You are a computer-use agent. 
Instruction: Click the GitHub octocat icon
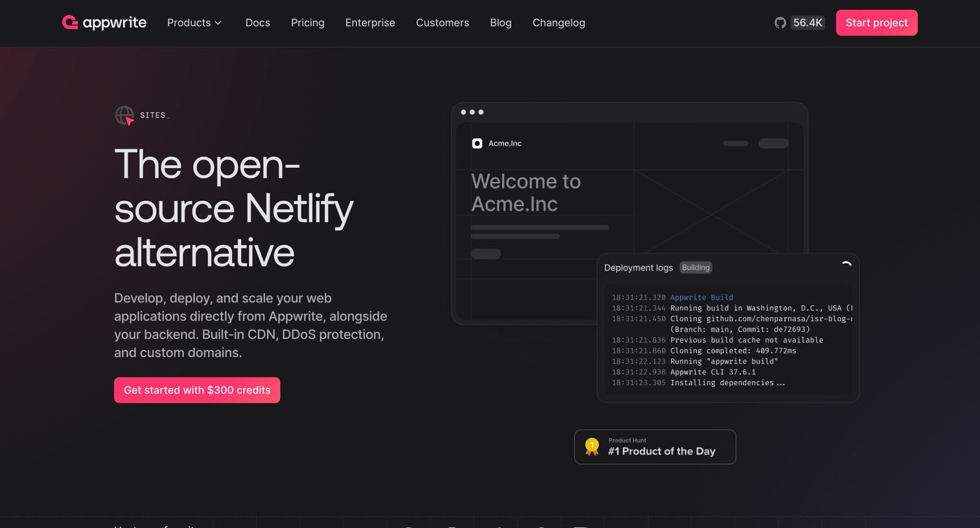point(780,23)
